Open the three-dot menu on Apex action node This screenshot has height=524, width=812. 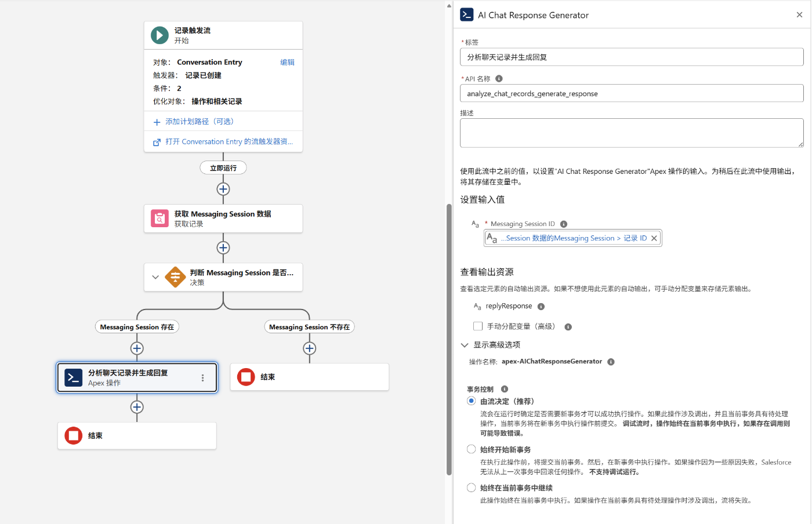pos(202,378)
